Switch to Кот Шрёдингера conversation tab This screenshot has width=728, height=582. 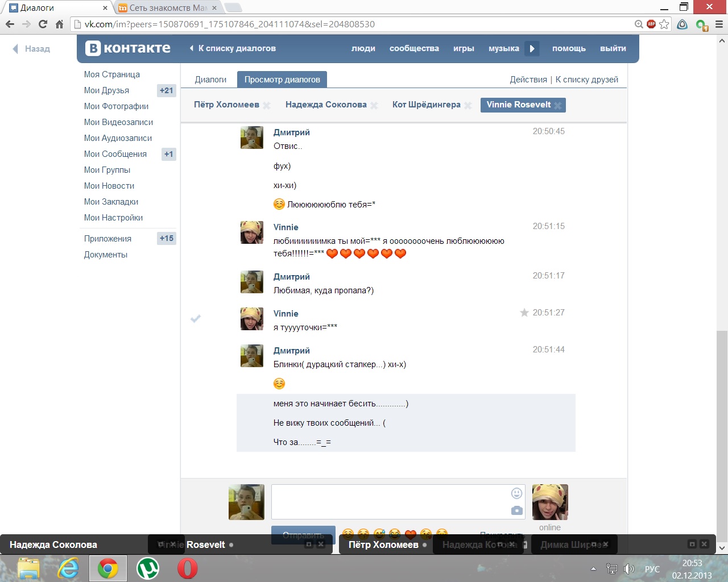[427, 105]
